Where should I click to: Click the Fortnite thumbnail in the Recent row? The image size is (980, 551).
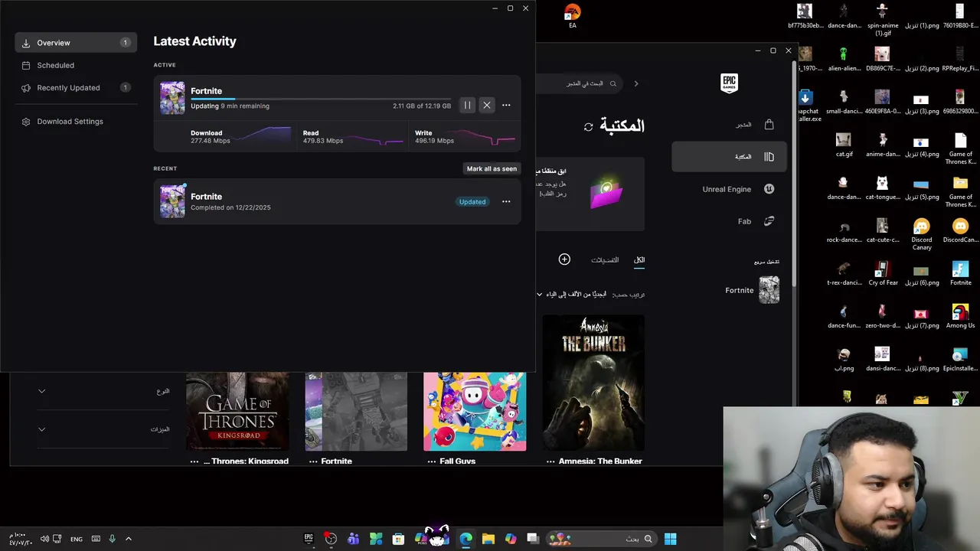pos(172,201)
